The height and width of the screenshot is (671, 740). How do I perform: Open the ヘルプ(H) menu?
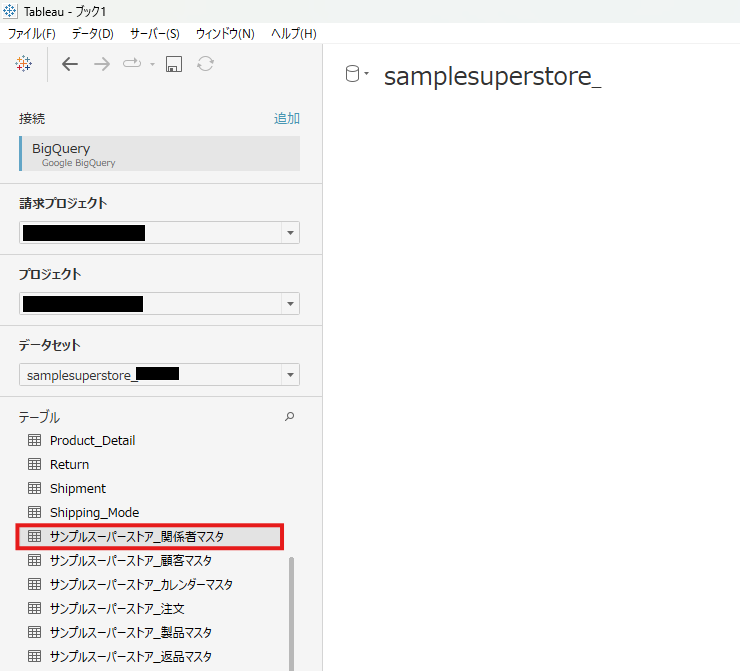[294, 34]
